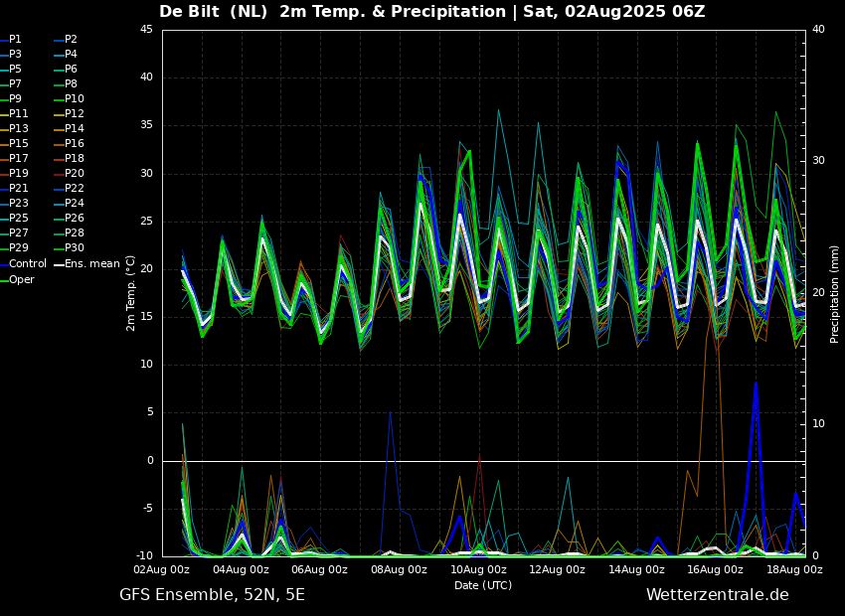Open the Wetterzentrale.de link
Screen dimensions: 845x616
[x=717, y=595]
